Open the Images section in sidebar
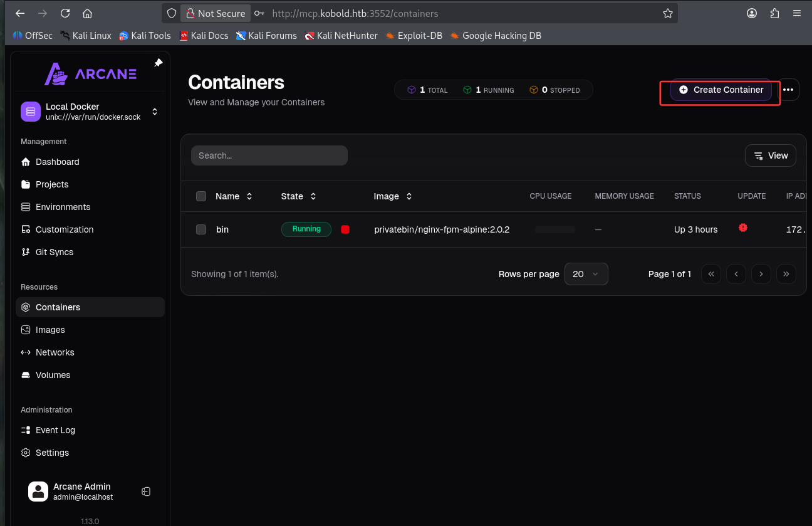Viewport: 812px width, 526px height. pyautogui.click(x=50, y=330)
